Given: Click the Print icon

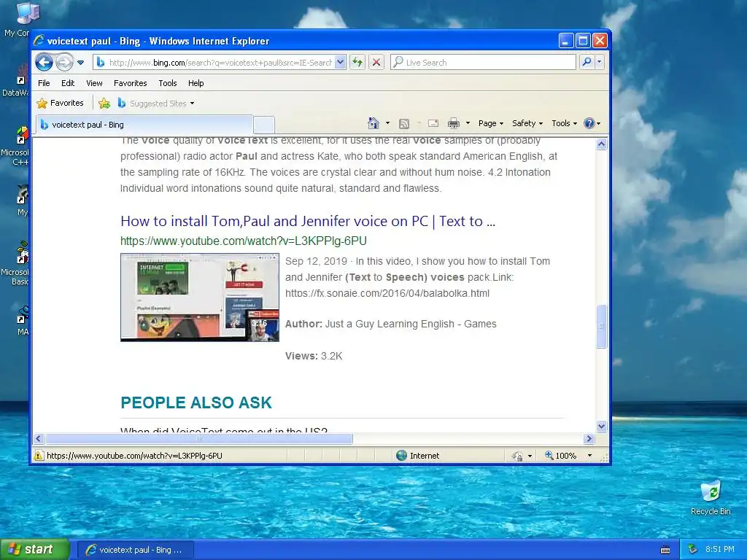Looking at the screenshot, I should click(x=454, y=123).
